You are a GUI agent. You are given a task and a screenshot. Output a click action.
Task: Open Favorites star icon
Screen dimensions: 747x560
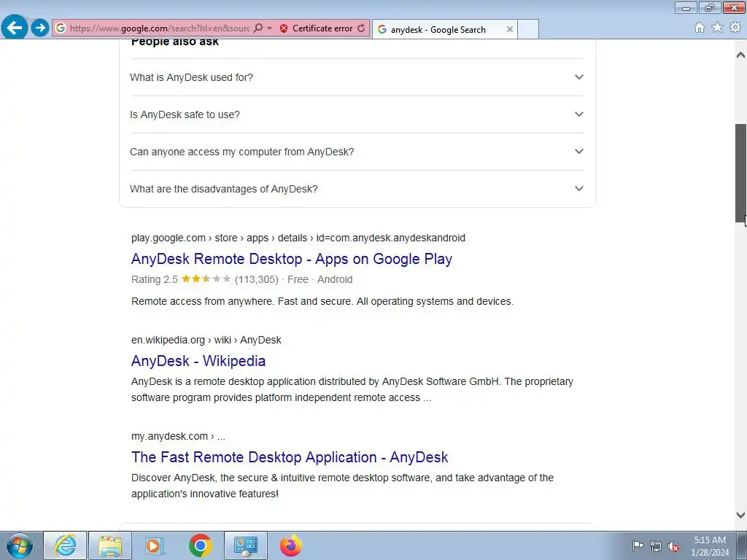point(717,28)
